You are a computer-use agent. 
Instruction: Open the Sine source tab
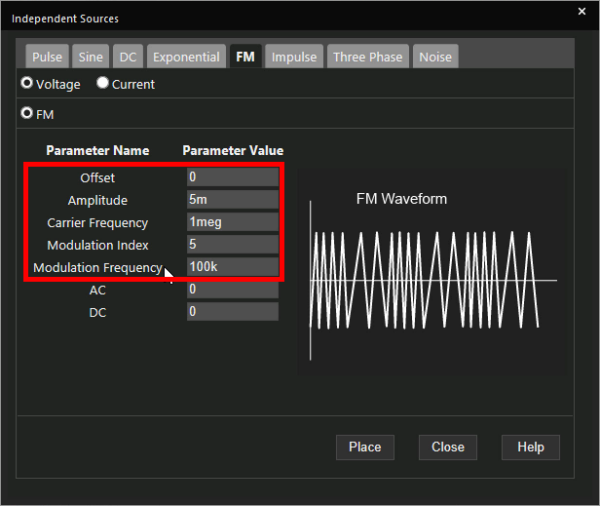coord(91,57)
